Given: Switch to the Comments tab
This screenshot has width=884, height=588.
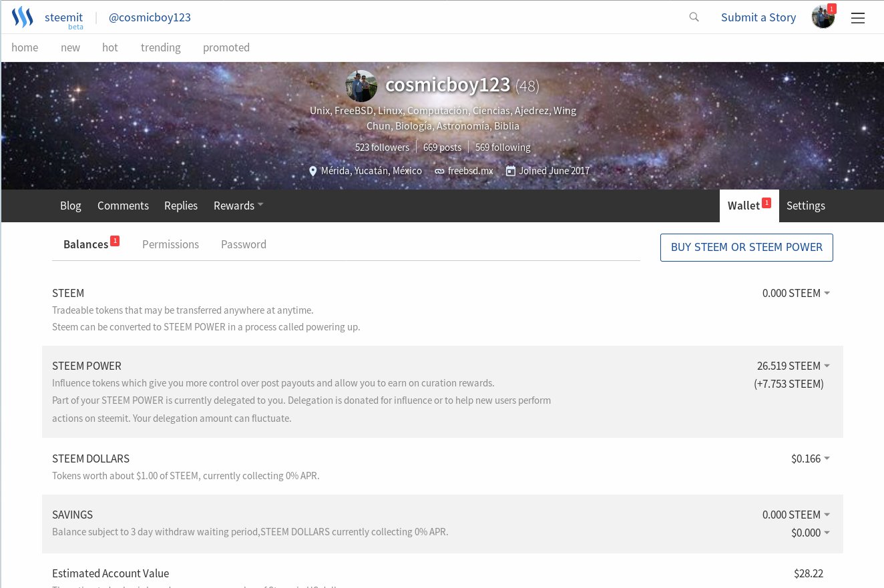Looking at the screenshot, I should (123, 206).
